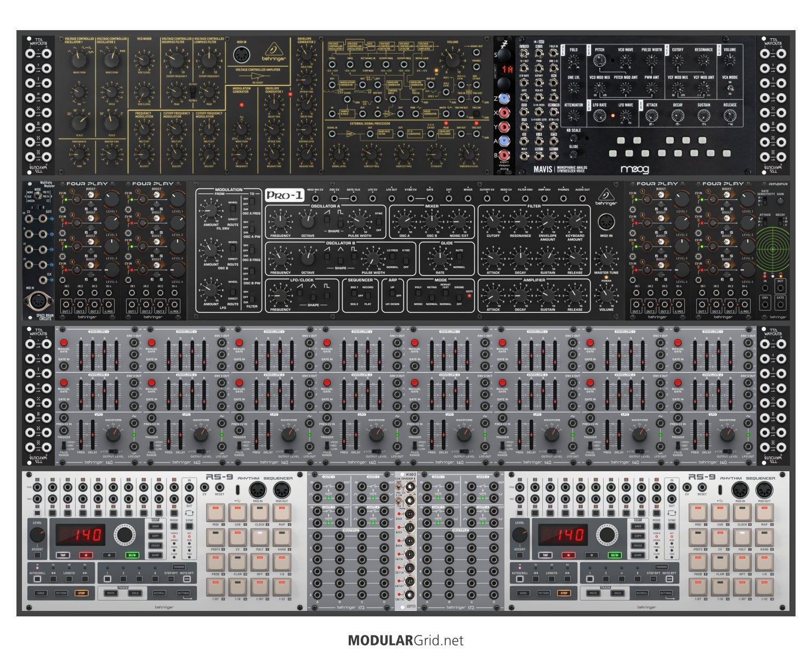Adjust the Pro-1 mixer NOISE/EXT knob

point(459,222)
